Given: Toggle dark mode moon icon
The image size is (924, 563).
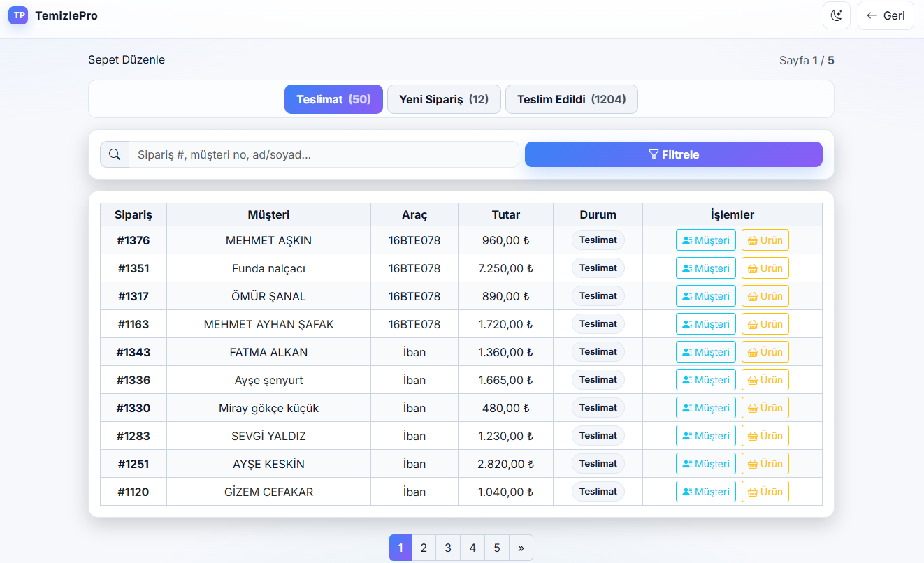Looking at the screenshot, I should 836,15.
